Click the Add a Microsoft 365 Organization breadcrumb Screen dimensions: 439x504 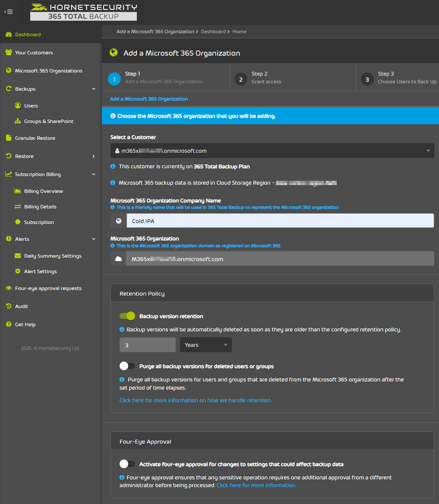155,31
